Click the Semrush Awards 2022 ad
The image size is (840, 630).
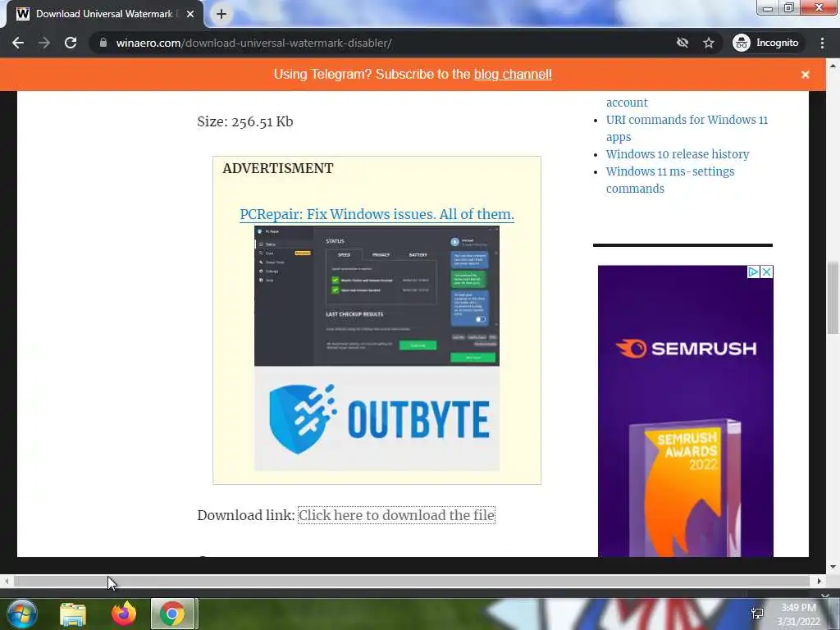pos(686,412)
